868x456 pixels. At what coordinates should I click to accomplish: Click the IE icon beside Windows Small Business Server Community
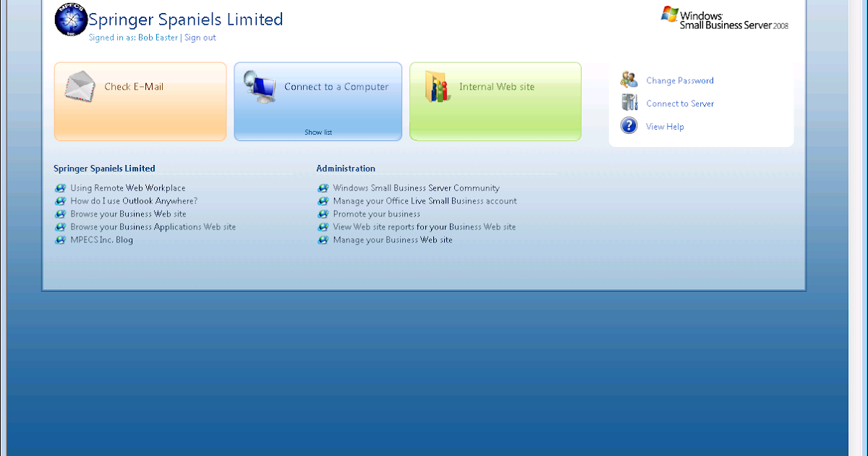[x=323, y=188]
